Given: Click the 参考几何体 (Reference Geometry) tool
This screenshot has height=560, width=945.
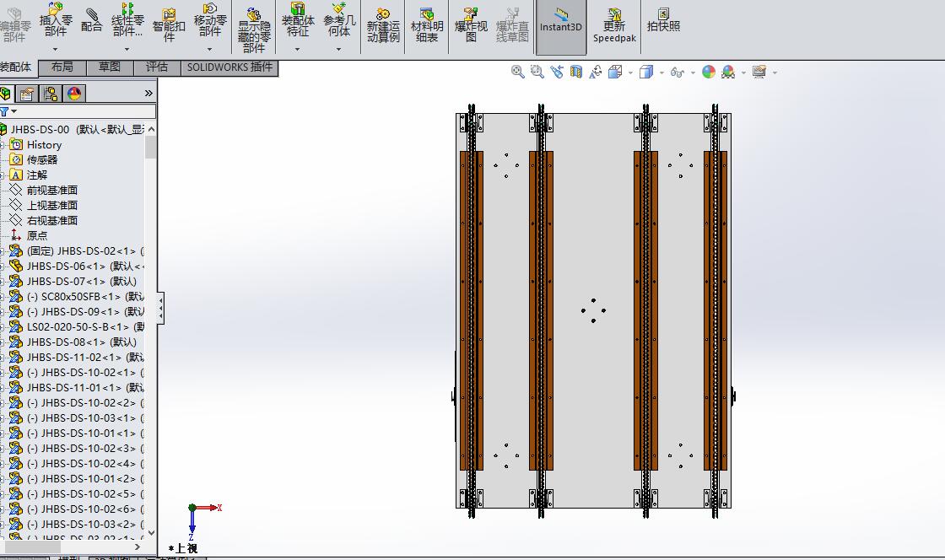Looking at the screenshot, I should pos(339,19).
